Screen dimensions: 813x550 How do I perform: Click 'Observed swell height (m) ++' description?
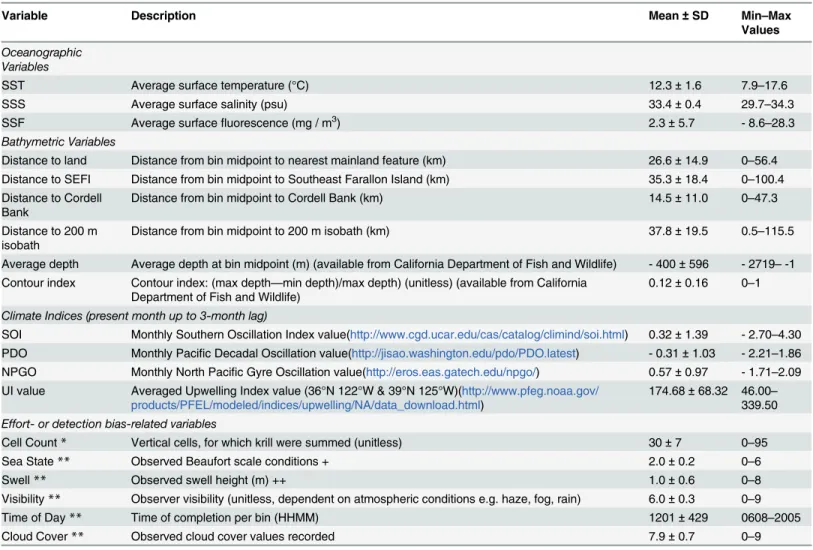(x=208, y=480)
